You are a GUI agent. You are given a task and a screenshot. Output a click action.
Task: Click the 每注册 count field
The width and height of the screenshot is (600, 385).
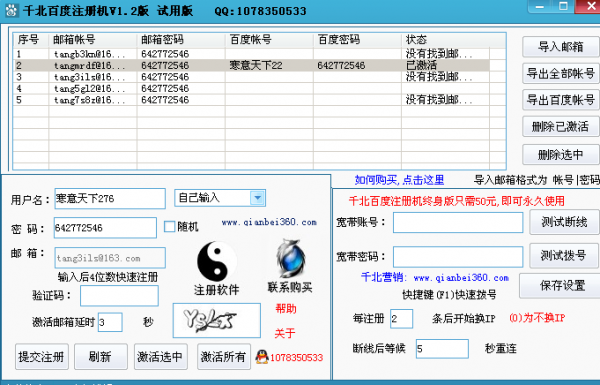[401, 318]
